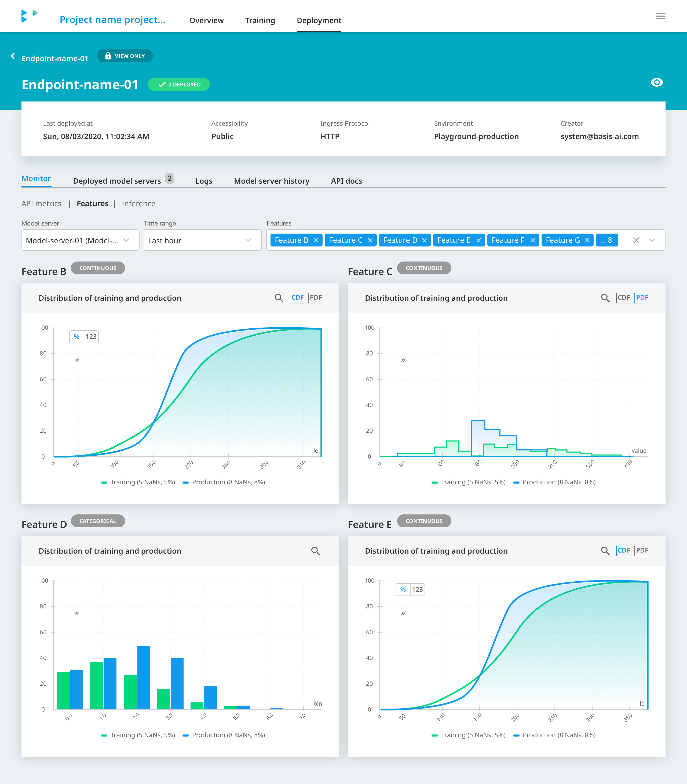Switch Feature B chart to PDF
This screenshot has height=784, width=687.
click(316, 298)
